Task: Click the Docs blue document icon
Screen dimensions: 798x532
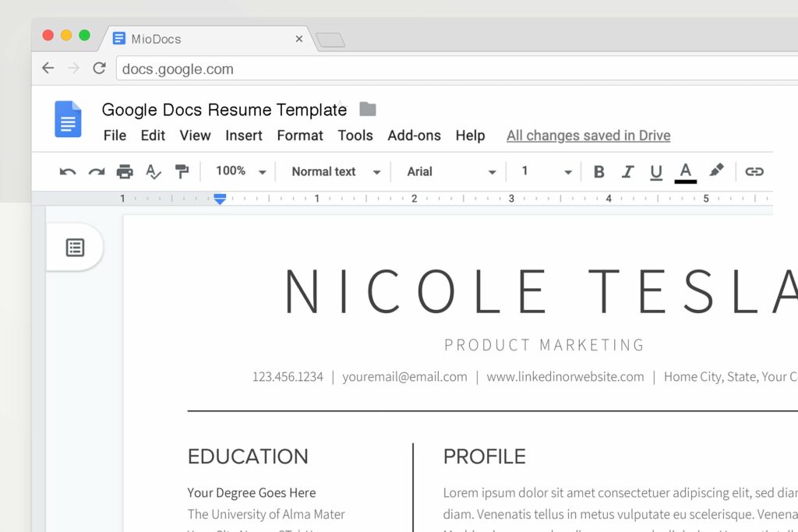Action: 68,119
